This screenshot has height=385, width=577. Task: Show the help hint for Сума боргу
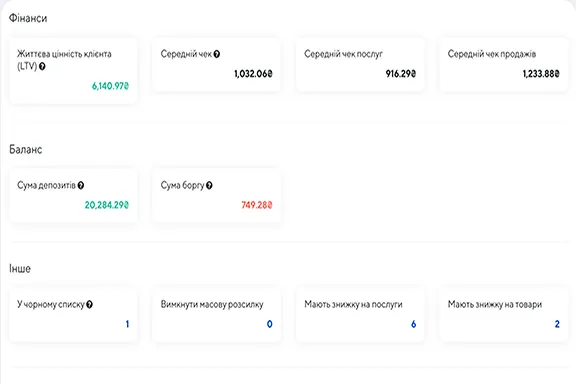pos(209,186)
